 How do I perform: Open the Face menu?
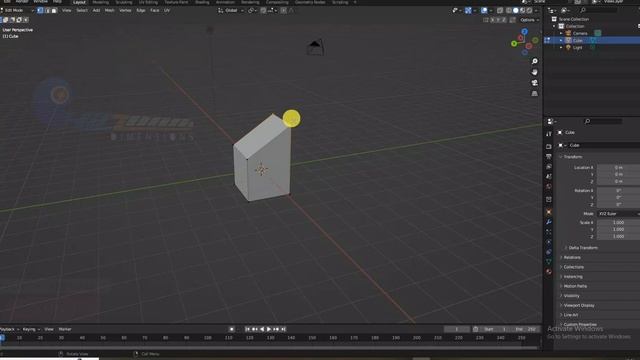[x=155, y=10]
